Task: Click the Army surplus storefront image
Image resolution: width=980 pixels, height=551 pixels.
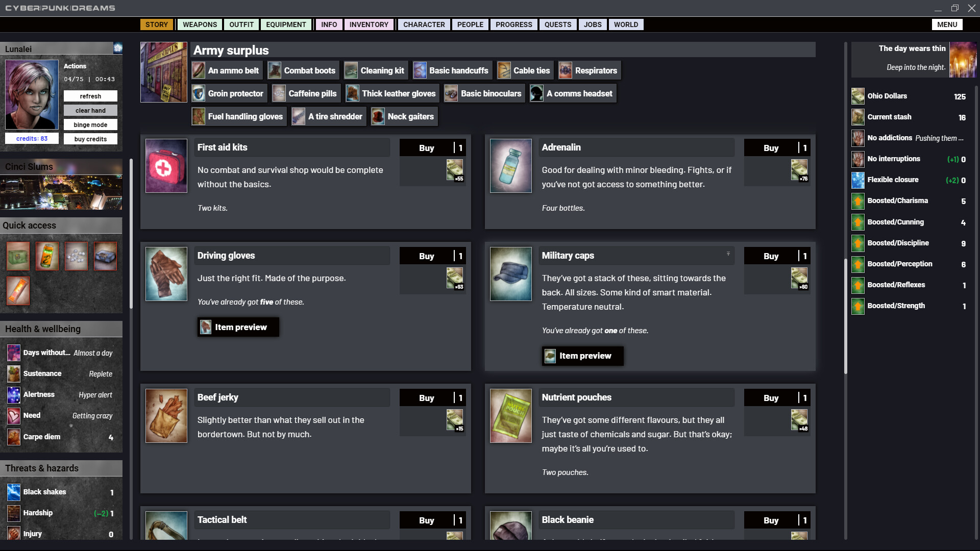Action: tap(163, 72)
